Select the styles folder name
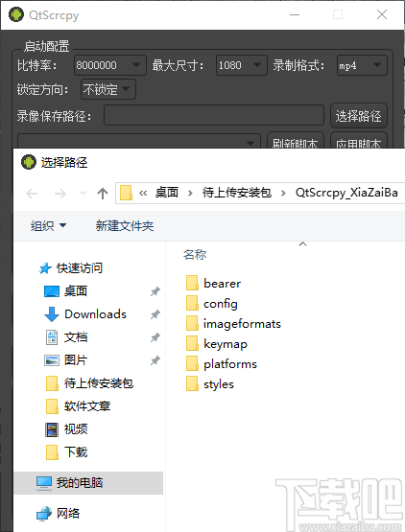Screen dimensions: 405x532 (x=219, y=384)
